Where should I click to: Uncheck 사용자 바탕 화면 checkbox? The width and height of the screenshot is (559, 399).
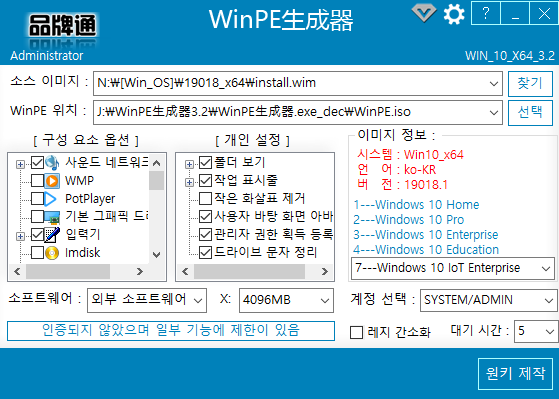(205, 216)
